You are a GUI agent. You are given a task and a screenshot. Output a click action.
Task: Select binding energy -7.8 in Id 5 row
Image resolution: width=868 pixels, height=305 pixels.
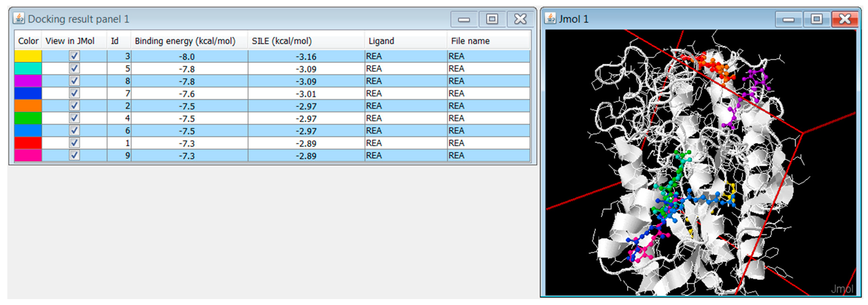(x=189, y=68)
